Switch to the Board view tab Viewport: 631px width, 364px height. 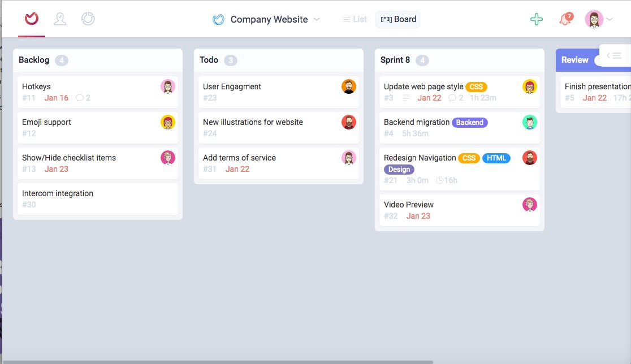[398, 19]
